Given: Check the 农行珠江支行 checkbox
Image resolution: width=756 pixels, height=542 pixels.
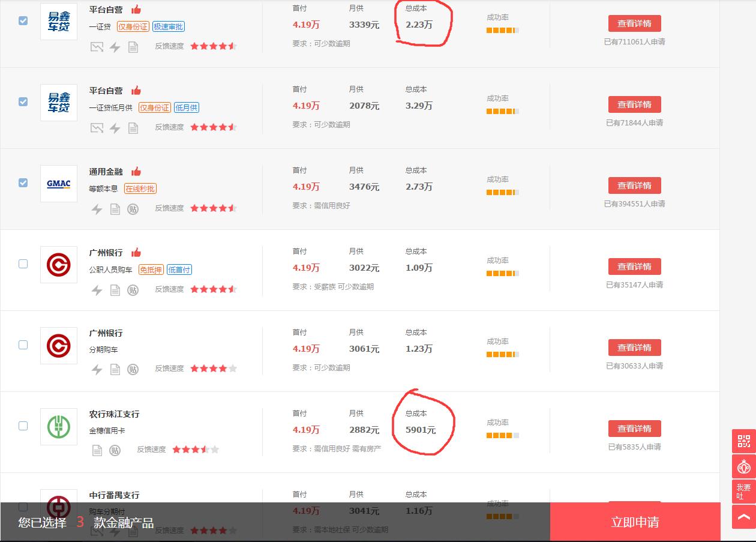Looking at the screenshot, I should 23,426.
